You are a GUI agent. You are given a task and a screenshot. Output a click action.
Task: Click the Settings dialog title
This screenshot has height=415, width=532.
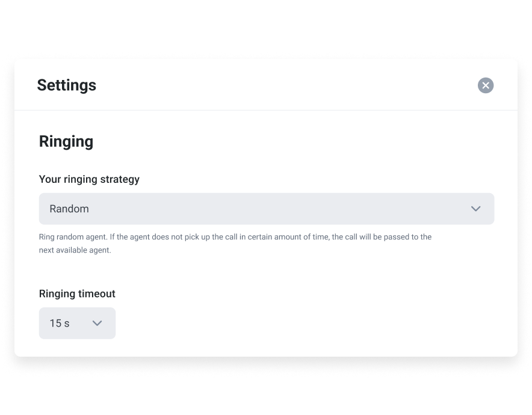point(66,85)
